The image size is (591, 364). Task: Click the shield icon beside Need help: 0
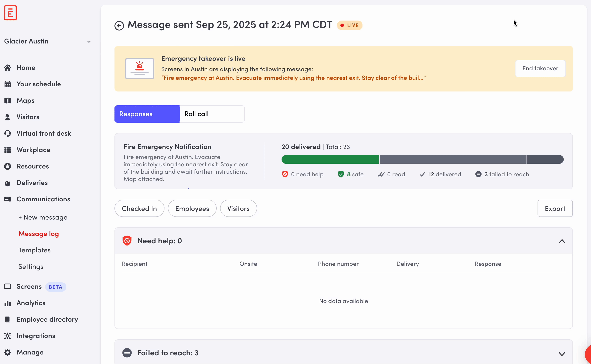127,241
